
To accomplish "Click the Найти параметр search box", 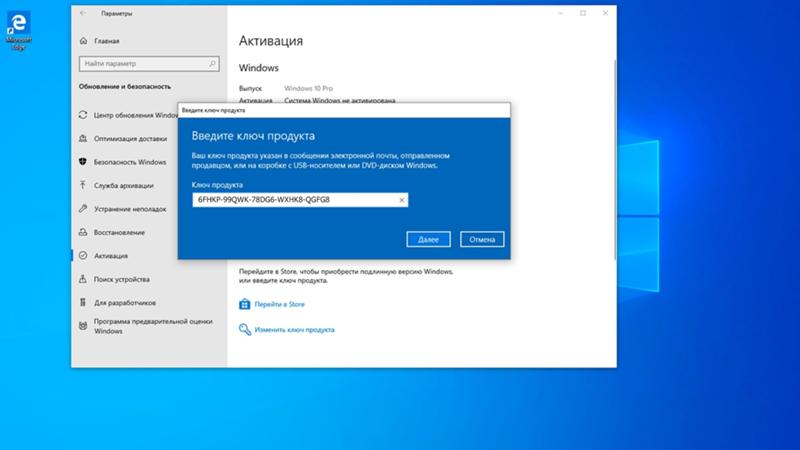I will pos(149,64).
